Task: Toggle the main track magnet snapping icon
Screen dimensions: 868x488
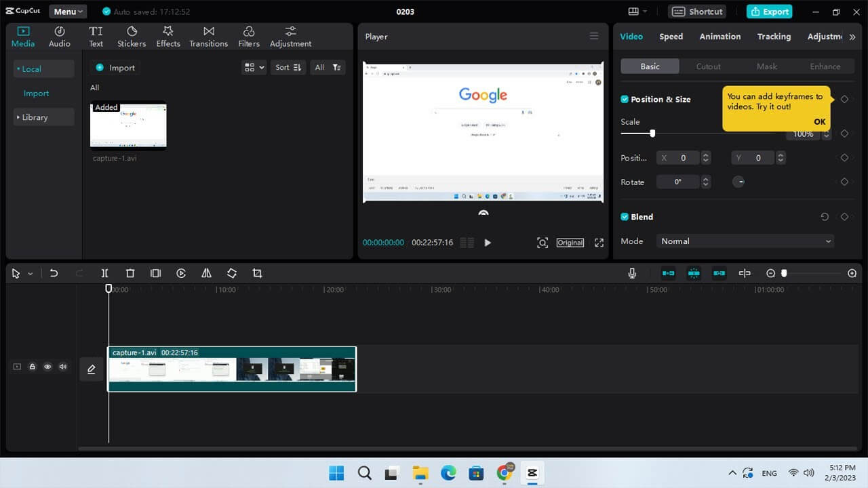Action: 669,273
